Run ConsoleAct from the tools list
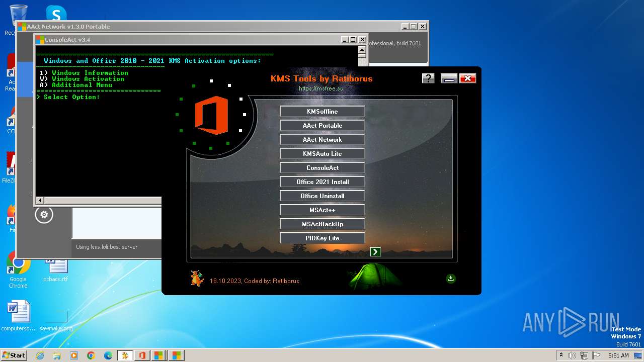This screenshot has width=644, height=362. 322,167
